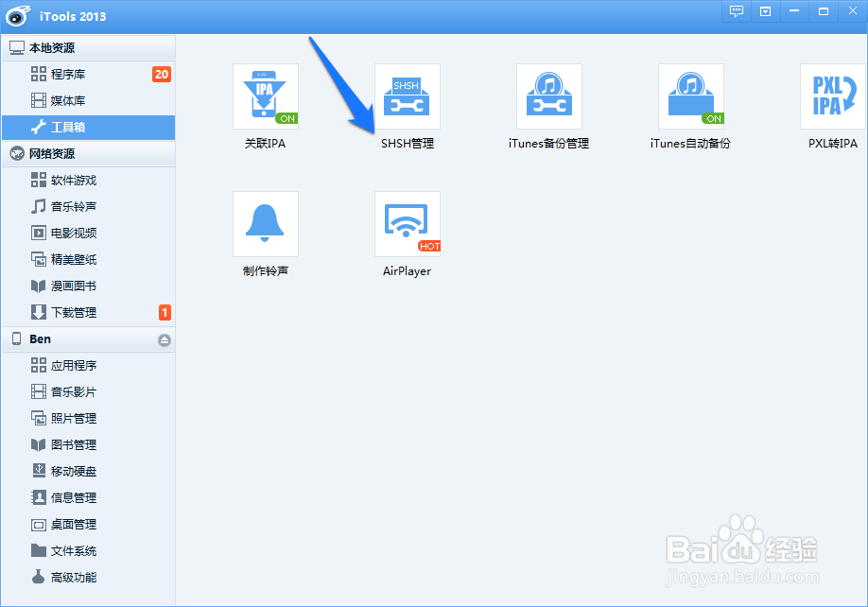Collapse the 本地资源 section header
This screenshot has width=868, height=607.
click(89, 48)
